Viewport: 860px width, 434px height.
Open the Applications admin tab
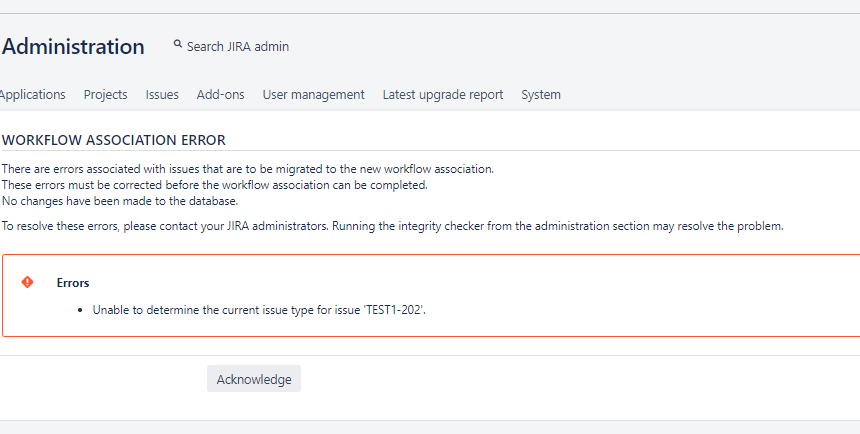(32, 94)
